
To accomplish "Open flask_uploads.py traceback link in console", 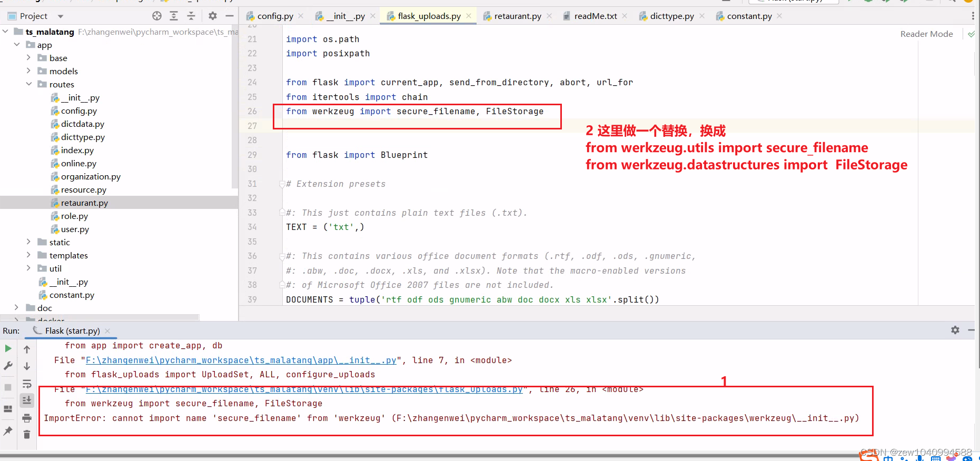I will click(304, 389).
